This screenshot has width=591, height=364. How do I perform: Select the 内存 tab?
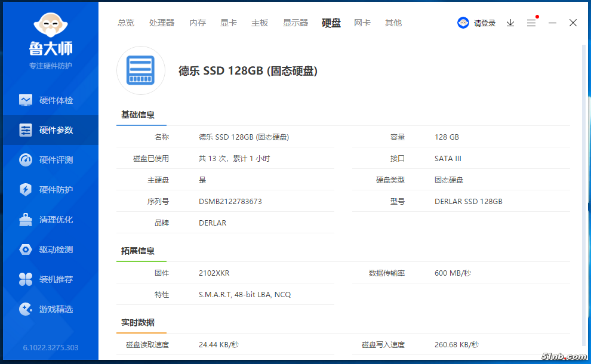click(x=198, y=23)
